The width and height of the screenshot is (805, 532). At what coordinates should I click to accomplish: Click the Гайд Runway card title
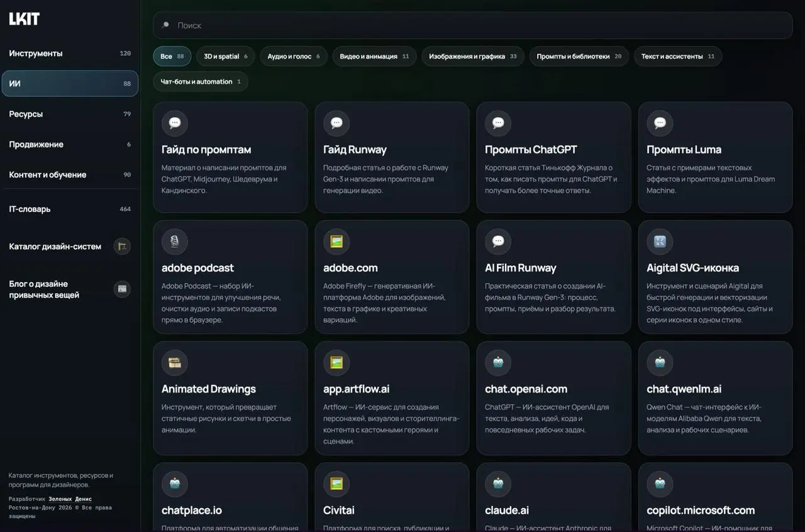(x=355, y=150)
